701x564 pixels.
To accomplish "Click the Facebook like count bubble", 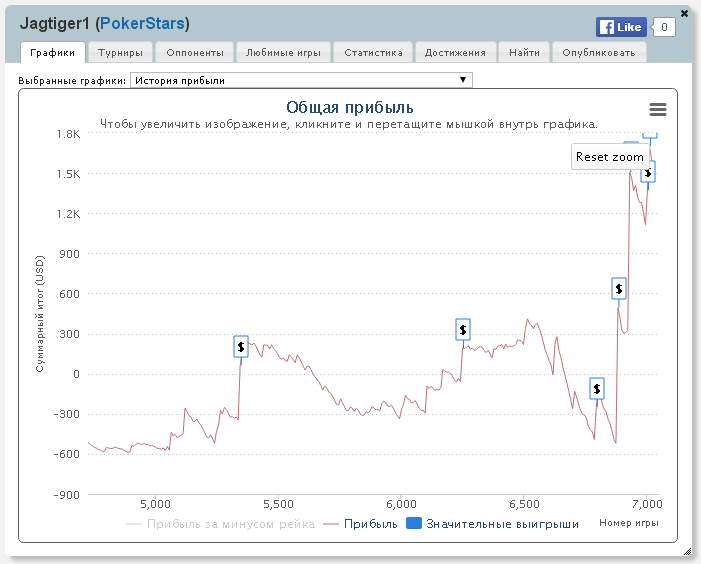I will click(664, 27).
